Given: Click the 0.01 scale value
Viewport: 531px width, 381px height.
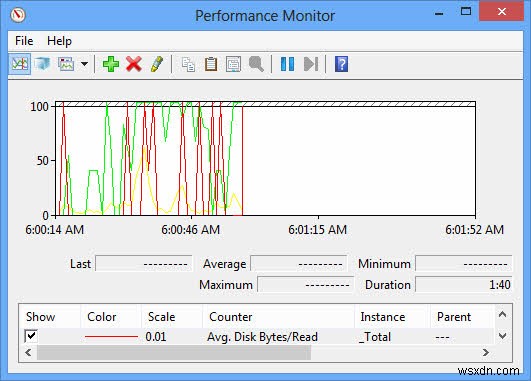Looking at the screenshot, I should (156, 337).
